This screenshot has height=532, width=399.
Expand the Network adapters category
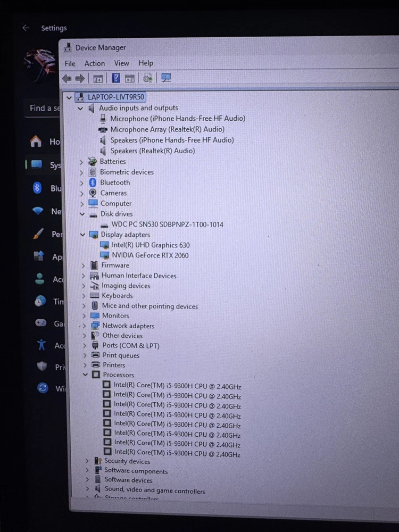[84, 326]
